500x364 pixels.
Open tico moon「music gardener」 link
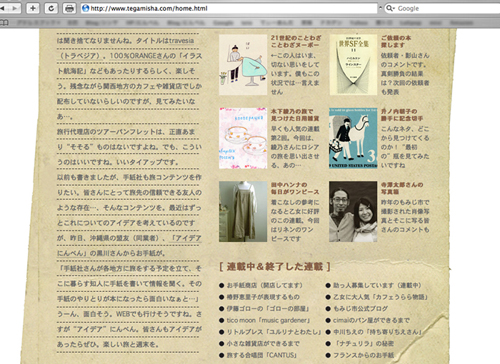click(x=268, y=320)
